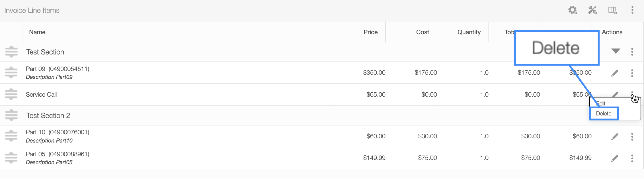The height and width of the screenshot is (179, 644).
Task: Select Edit in the context menu
Action: pyautogui.click(x=601, y=103)
